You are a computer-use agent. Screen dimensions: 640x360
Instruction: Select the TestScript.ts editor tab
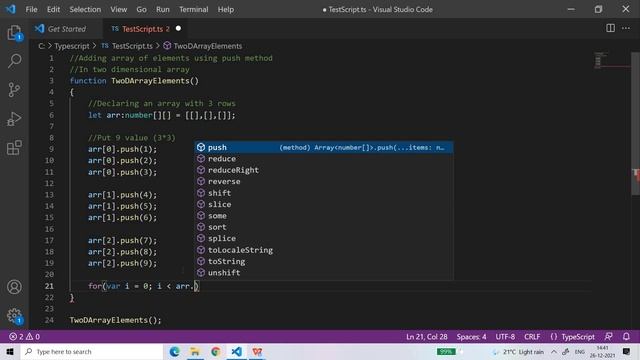146,29
